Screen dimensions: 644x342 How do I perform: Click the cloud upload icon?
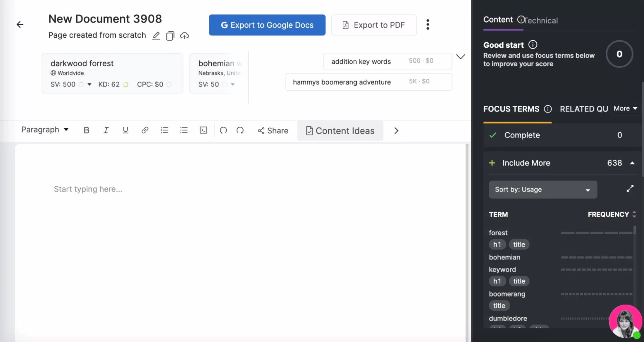[184, 35]
